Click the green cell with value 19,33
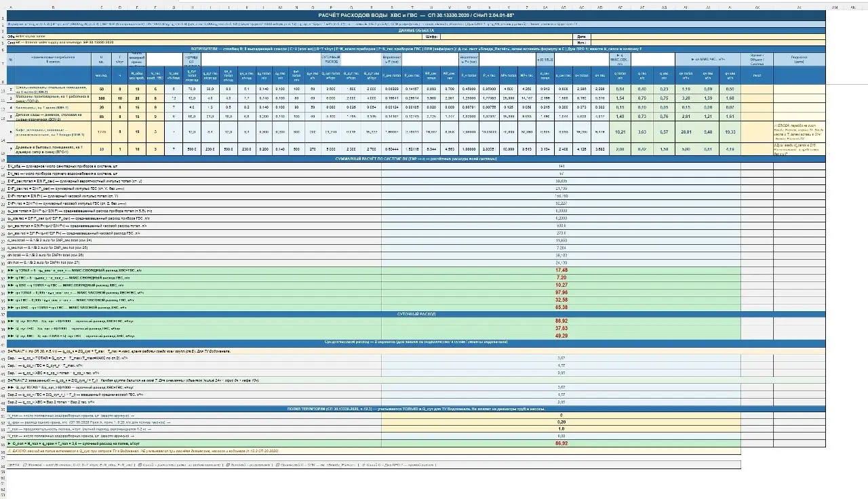The height and width of the screenshot is (499, 868). pos(730,132)
